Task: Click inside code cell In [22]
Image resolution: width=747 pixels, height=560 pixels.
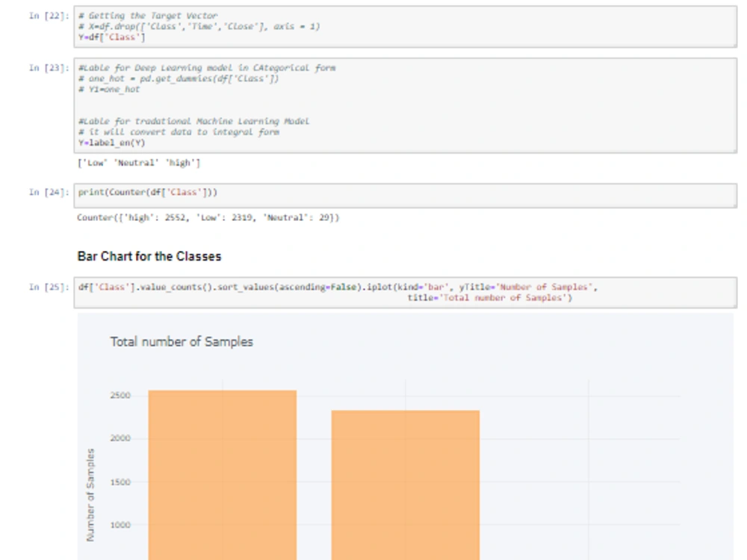Action: tap(405, 27)
